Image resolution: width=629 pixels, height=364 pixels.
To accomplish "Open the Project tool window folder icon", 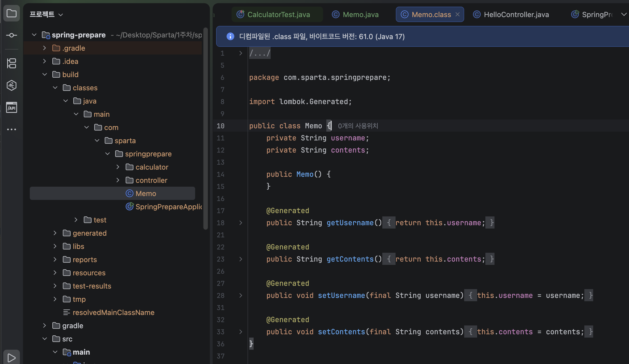I will click(x=12, y=13).
